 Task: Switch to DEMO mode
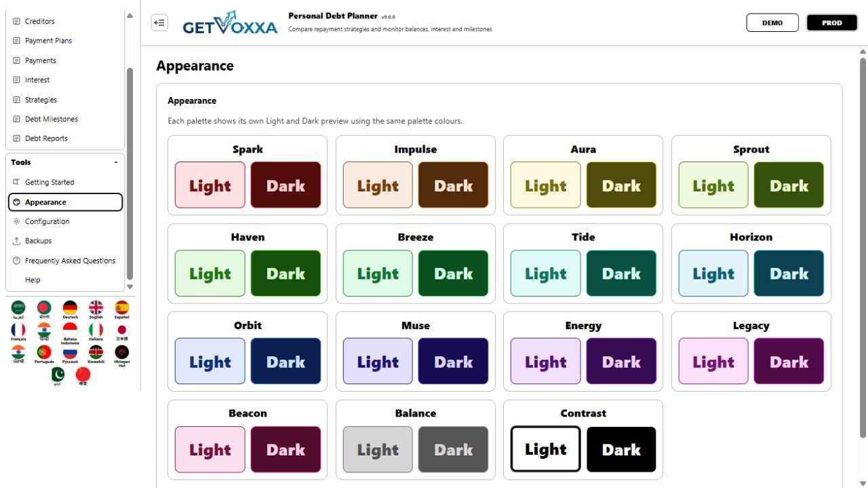click(x=772, y=22)
